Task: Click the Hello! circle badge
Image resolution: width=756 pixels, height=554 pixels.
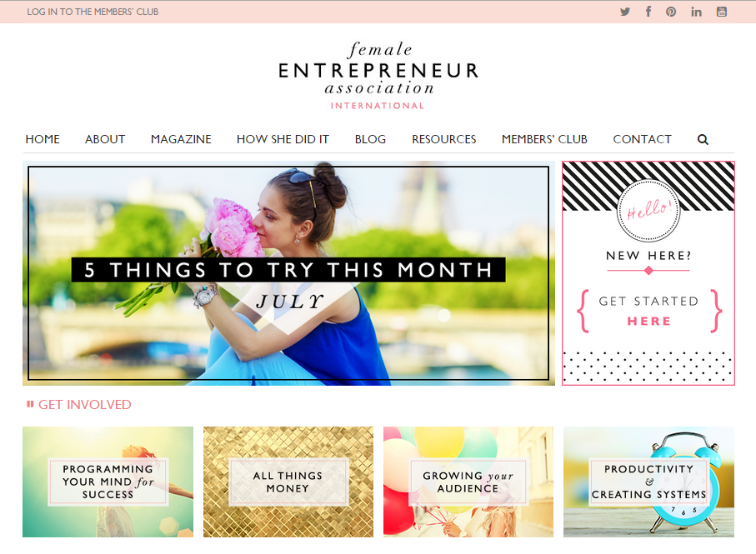Action: click(x=648, y=210)
